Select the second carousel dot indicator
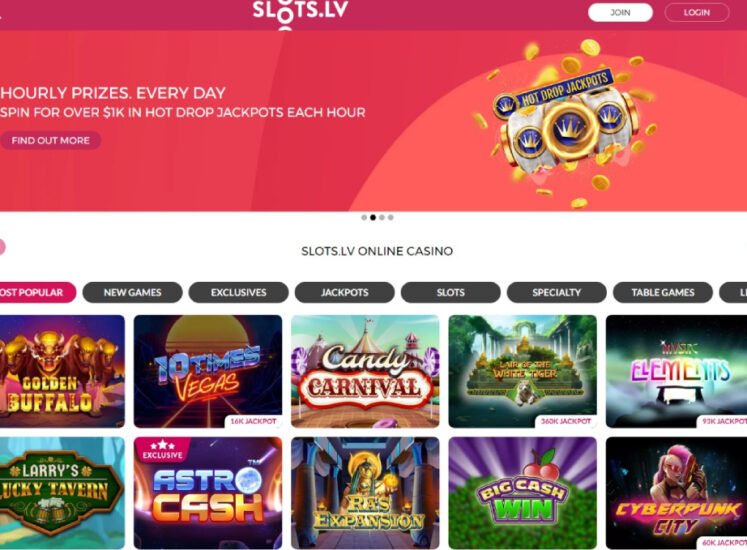Viewport: 747px width, 550px height. (373, 217)
